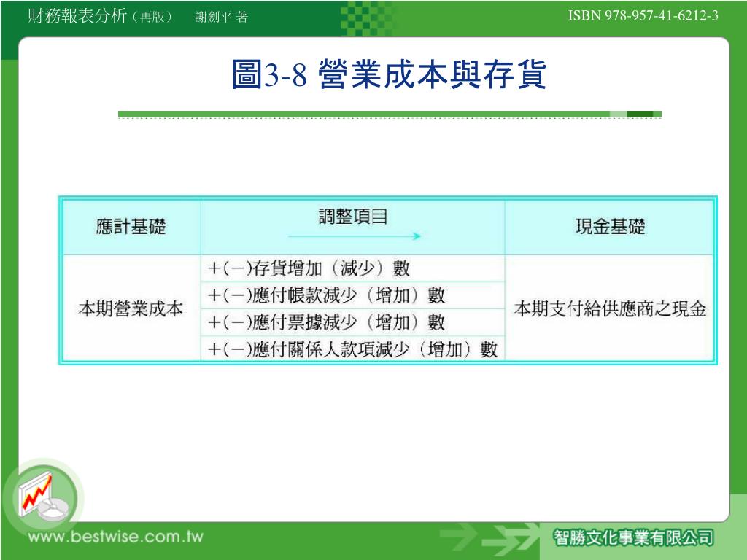This screenshot has height=560, width=747.
Task: Click the 現金基礎 header cell
Action: pos(609,227)
